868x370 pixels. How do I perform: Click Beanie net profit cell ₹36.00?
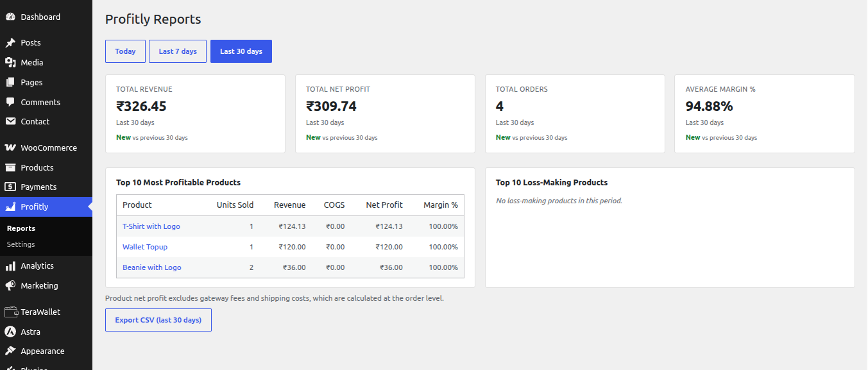click(x=391, y=267)
